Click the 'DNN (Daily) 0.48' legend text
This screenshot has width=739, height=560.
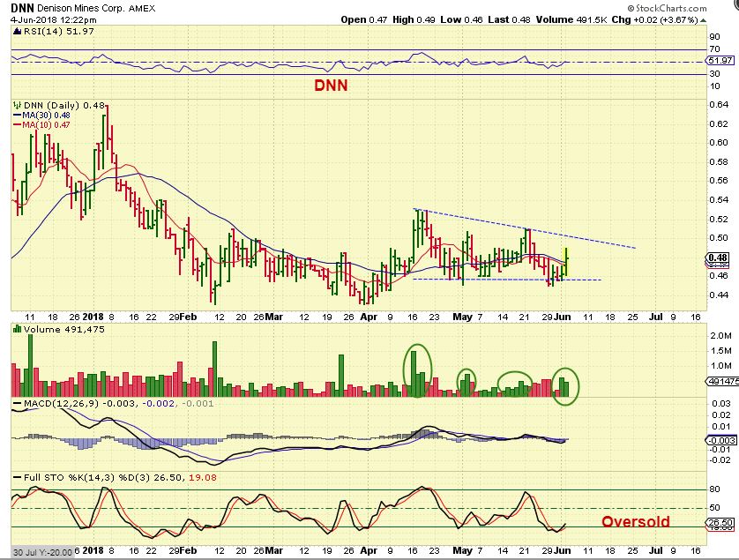point(64,106)
